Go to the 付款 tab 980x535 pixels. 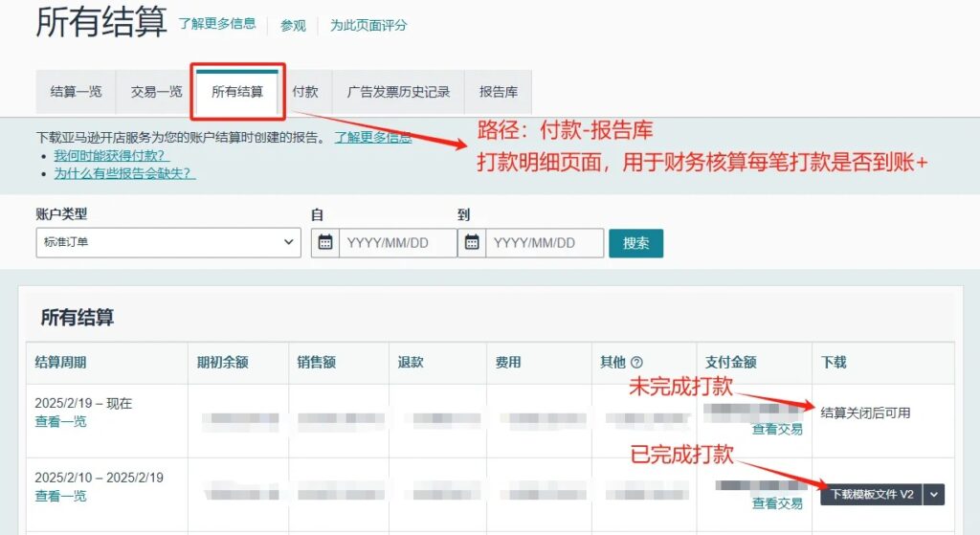305,93
